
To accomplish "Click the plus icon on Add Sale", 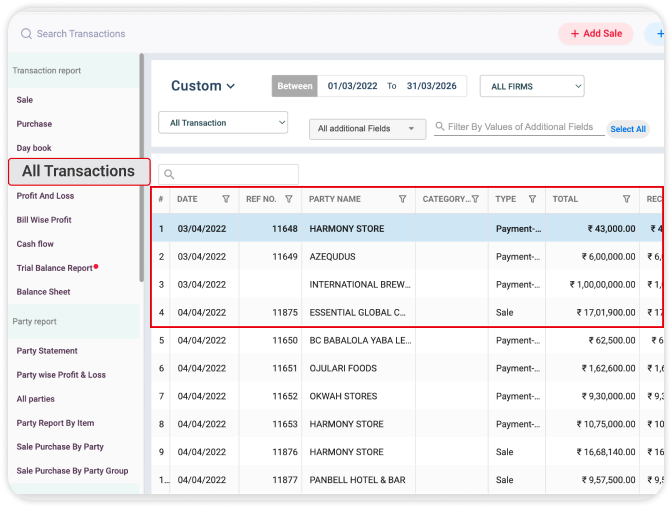I will click(x=575, y=33).
